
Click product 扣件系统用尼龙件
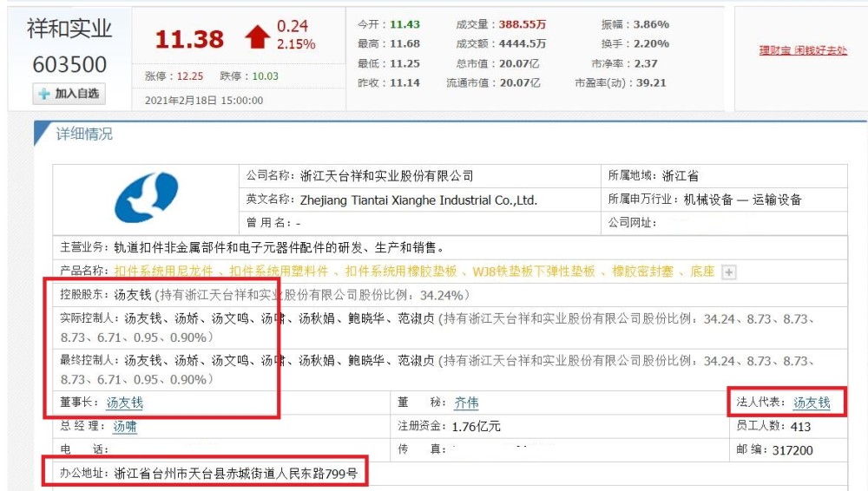click(x=164, y=272)
